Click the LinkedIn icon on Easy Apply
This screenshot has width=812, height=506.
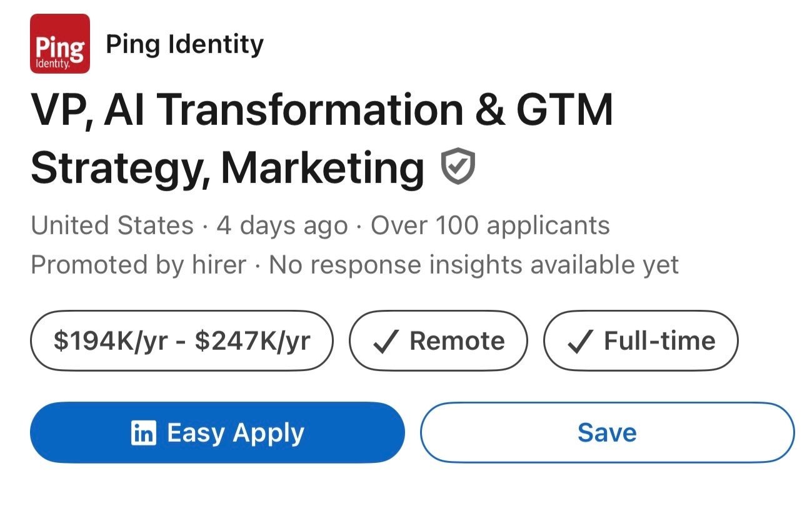(x=143, y=433)
